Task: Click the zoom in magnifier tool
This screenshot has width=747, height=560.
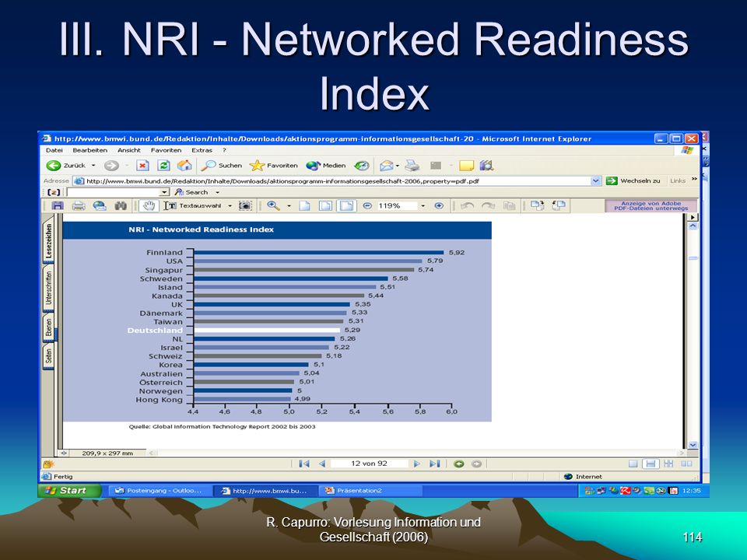Action: 273,205
